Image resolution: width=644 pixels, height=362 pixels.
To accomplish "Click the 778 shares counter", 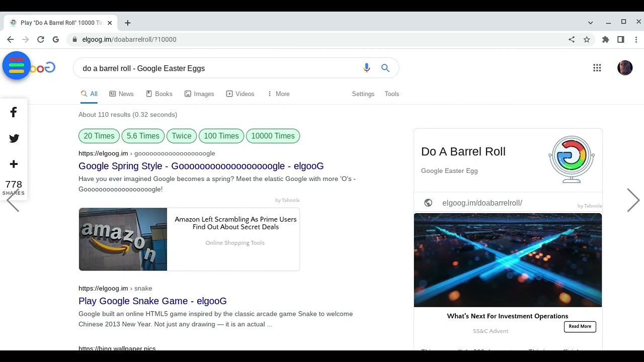I will tap(14, 187).
